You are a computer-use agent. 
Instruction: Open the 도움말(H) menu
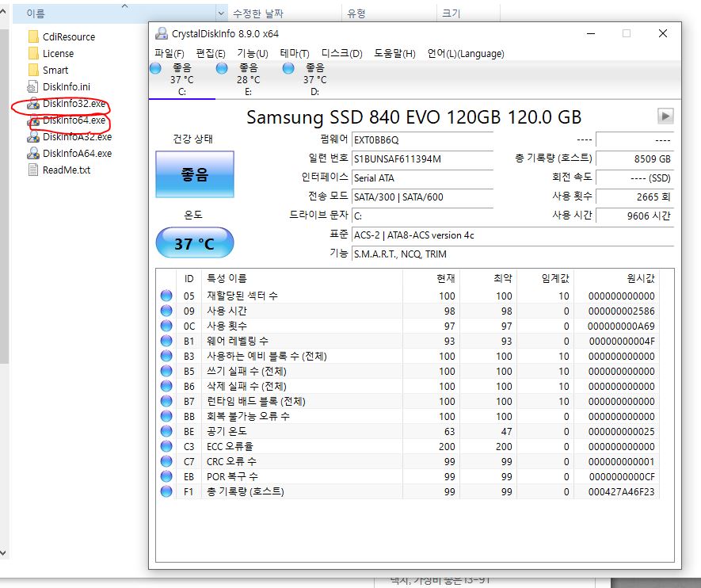(394, 54)
